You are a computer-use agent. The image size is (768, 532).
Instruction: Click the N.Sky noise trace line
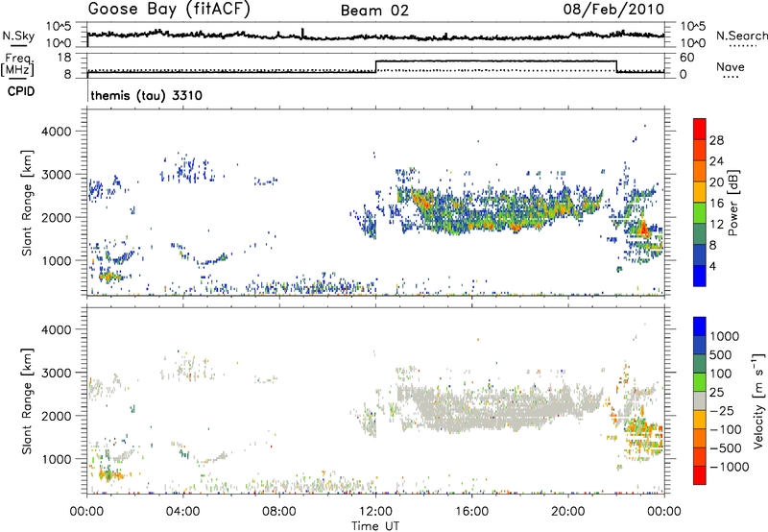click(375, 36)
